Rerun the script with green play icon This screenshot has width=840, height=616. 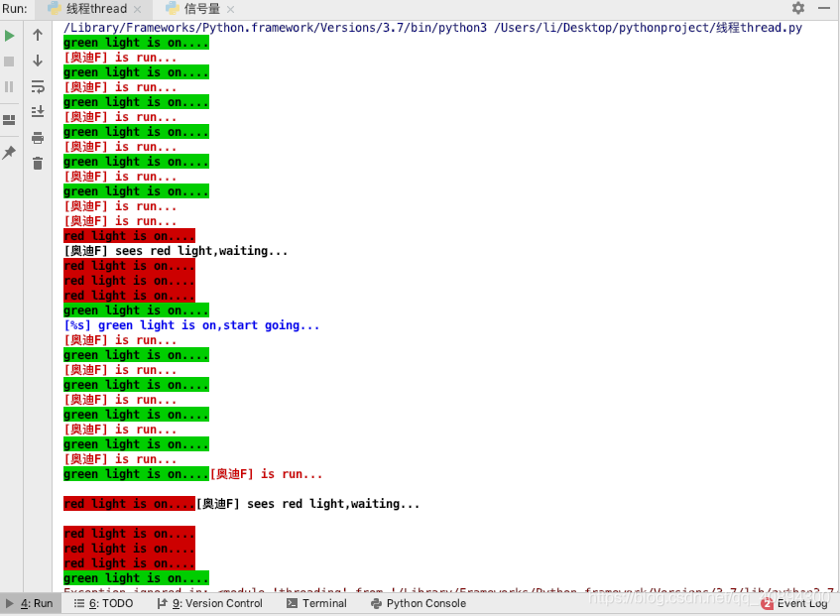[9, 36]
